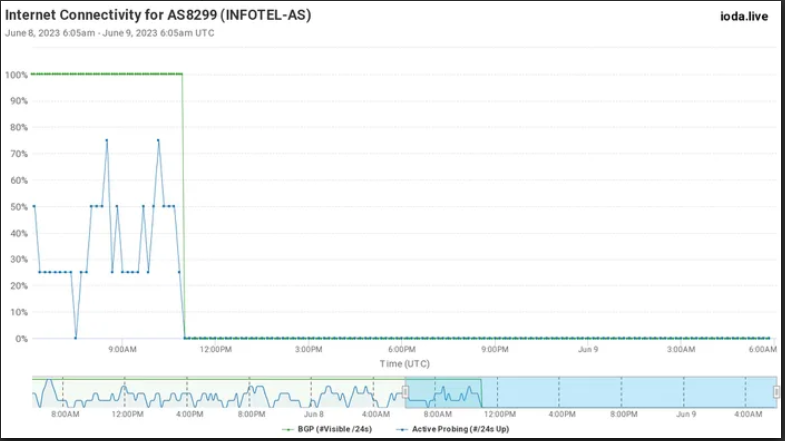The image size is (785, 441).
Task: Select the Active Probing point that dips to 0%
Action: tap(76, 338)
